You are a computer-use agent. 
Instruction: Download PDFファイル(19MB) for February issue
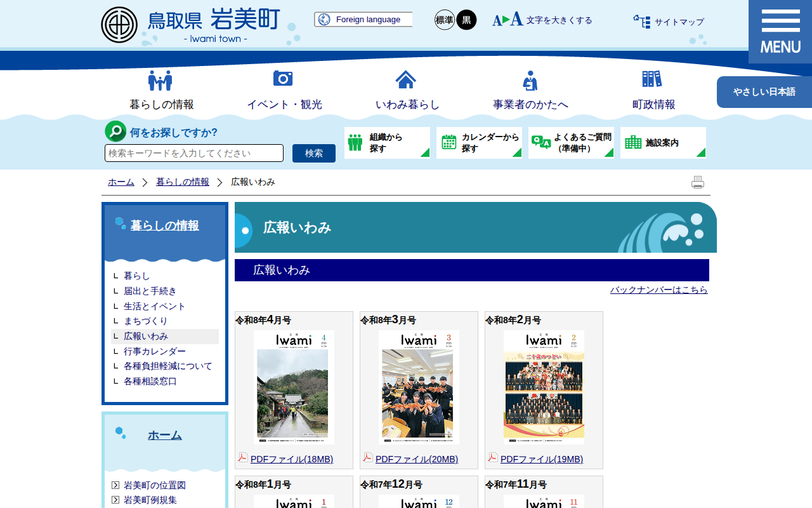click(x=542, y=459)
